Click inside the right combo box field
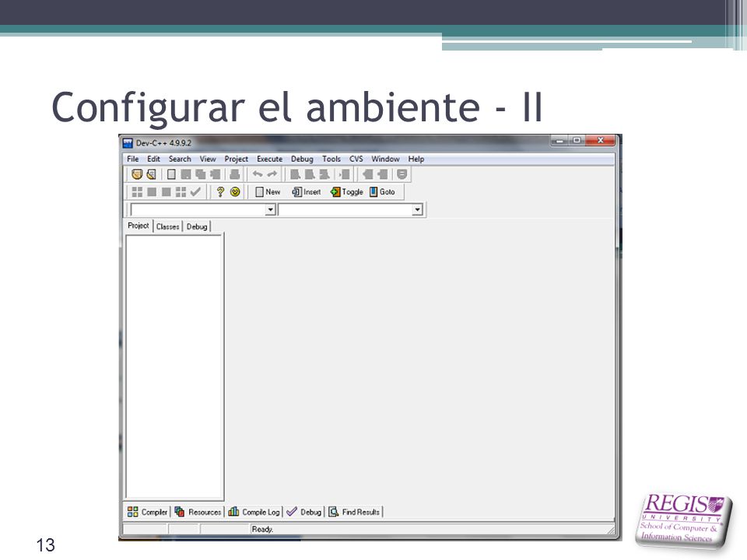This screenshot has width=747, height=560. coord(345,209)
